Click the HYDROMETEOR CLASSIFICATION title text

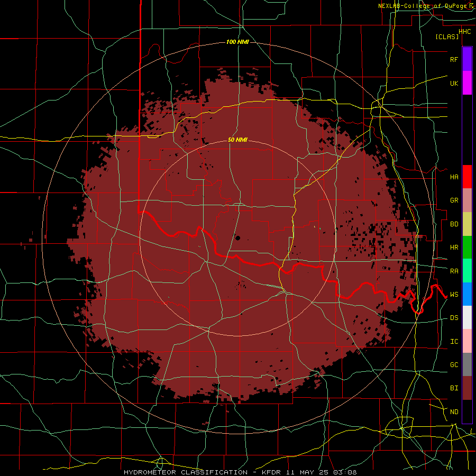186,472
